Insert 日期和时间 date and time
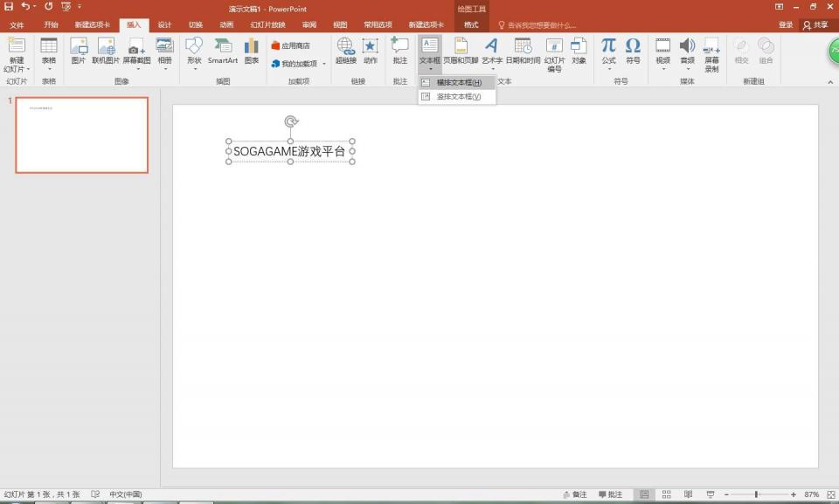The width and height of the screenshot is (839, 504). (523, 51)
